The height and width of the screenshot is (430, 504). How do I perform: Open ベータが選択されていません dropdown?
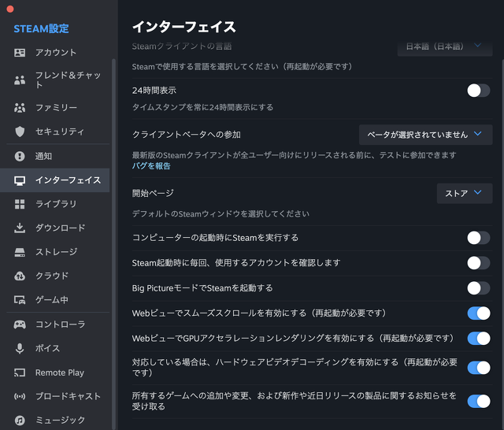(x=425, y=135)
